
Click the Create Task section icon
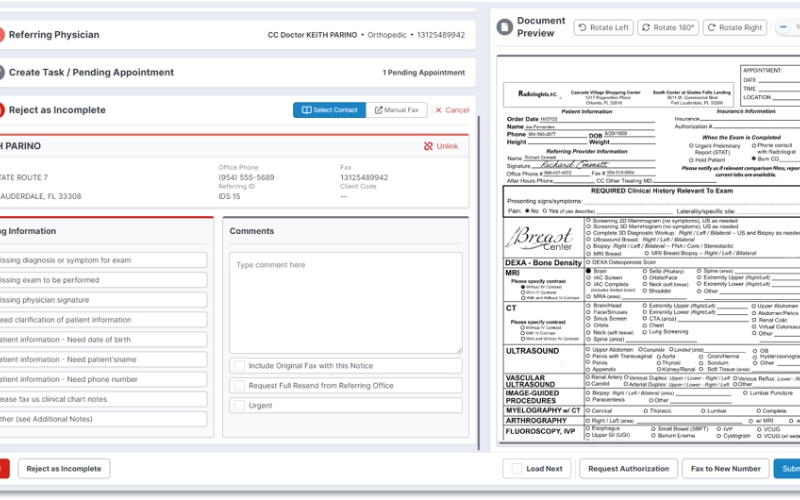tap(2, 72)
